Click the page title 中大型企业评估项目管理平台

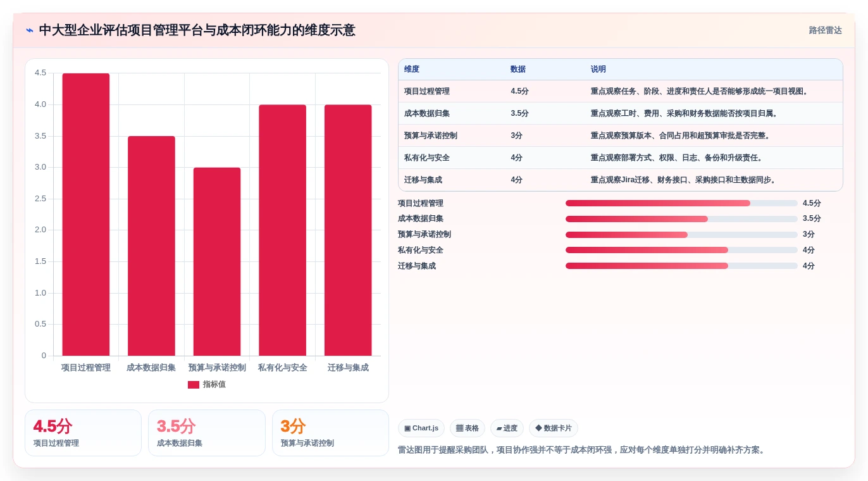coord(197,30)
